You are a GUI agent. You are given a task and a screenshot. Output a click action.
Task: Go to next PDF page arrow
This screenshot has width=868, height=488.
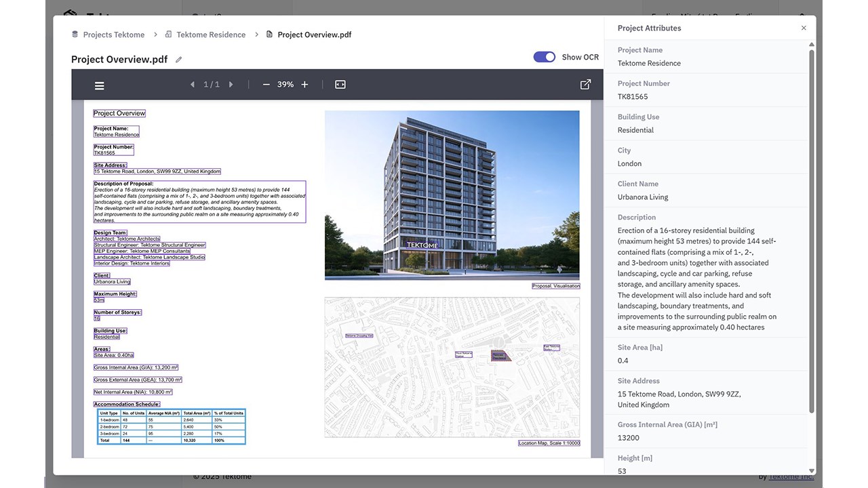click(231, 85)
